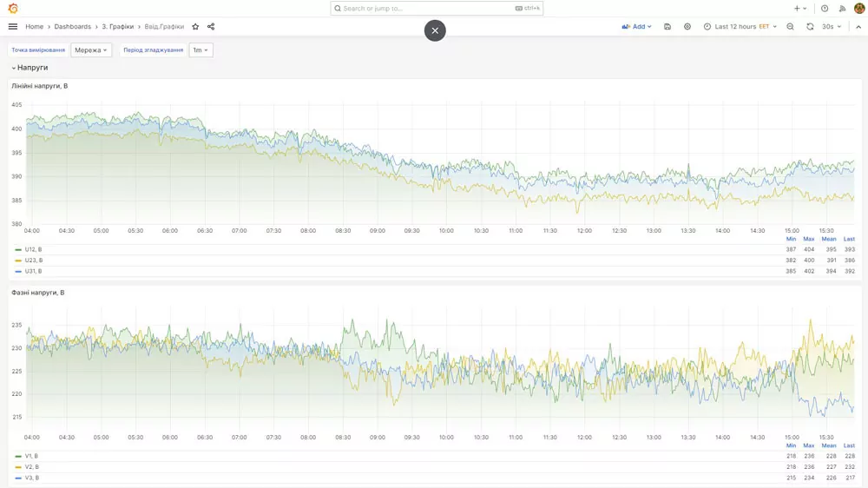Sort phase voltages legend by Last
868x488 pixels.
tap(849, 445)
